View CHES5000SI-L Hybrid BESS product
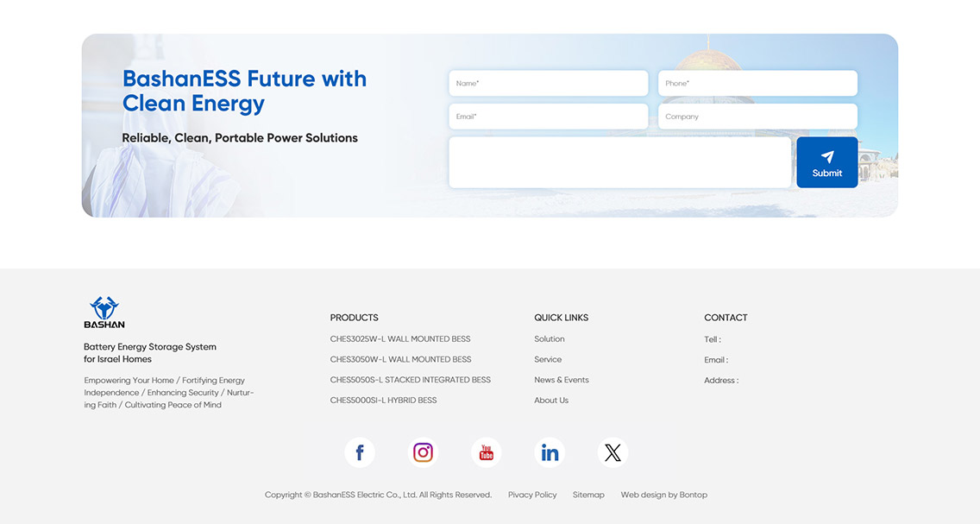Viewport: 980px width, 524px height. [383, 401]
